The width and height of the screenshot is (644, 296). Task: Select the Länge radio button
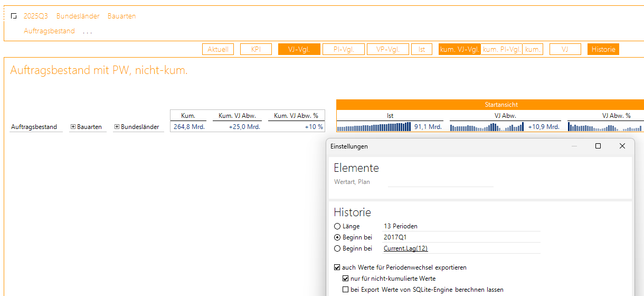(x=338, y=226)
